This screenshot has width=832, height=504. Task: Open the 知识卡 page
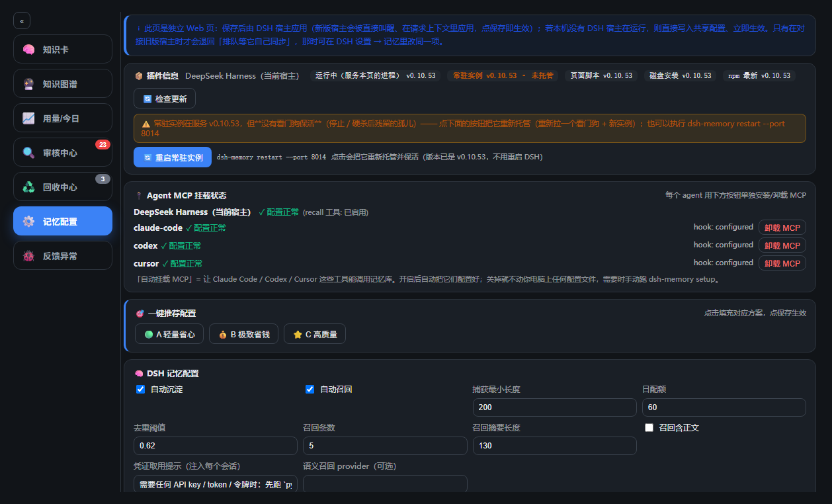click(63, 49)
